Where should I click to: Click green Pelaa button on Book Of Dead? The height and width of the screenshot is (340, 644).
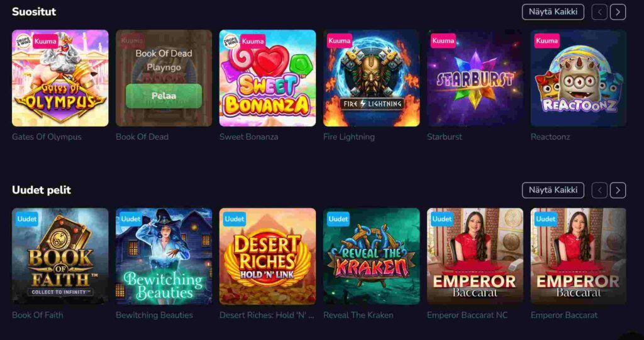pos(164,96)
